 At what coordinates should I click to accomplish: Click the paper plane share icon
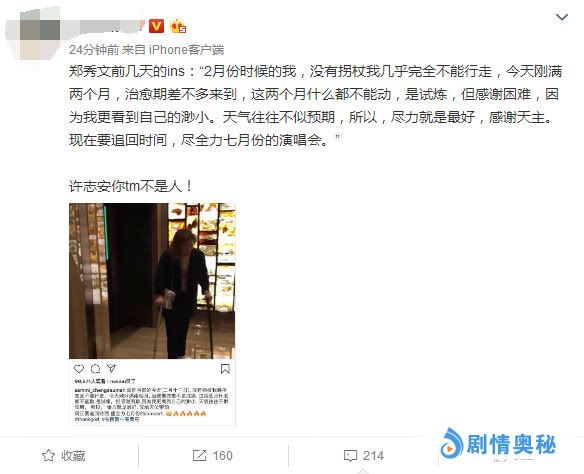pos(111,369)
